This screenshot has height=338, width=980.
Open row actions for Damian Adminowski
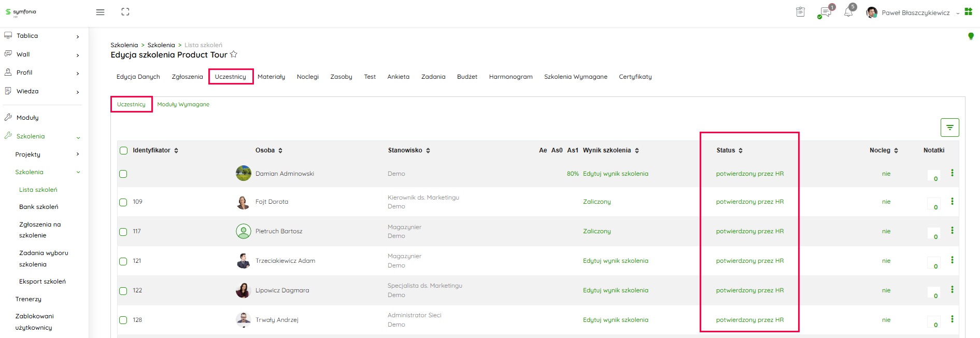(x=952, y=173)
